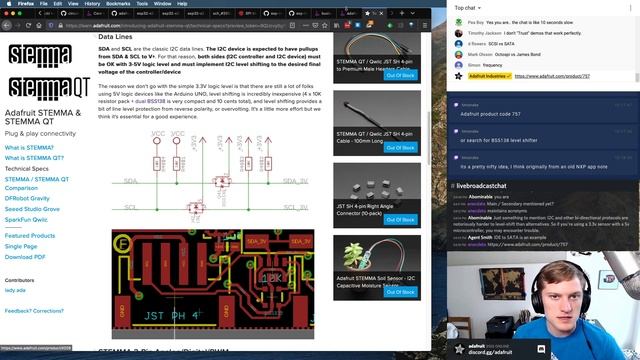640x360 pixels.
Task: Open the History menu
Action: (x=92, y=3)
